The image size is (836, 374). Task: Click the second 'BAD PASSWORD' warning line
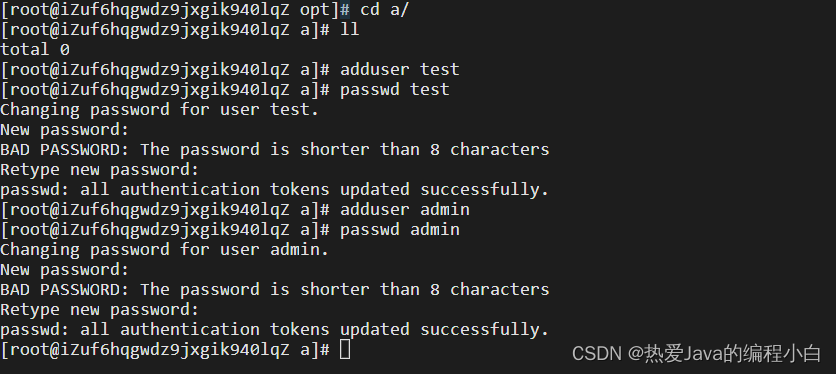[275, 289]
